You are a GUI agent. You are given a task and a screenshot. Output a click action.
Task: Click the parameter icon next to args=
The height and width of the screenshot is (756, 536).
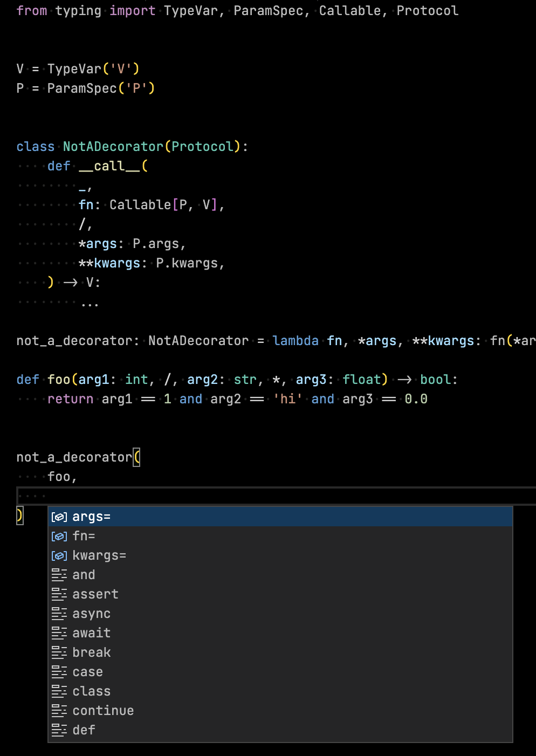(x=59, y=516)
